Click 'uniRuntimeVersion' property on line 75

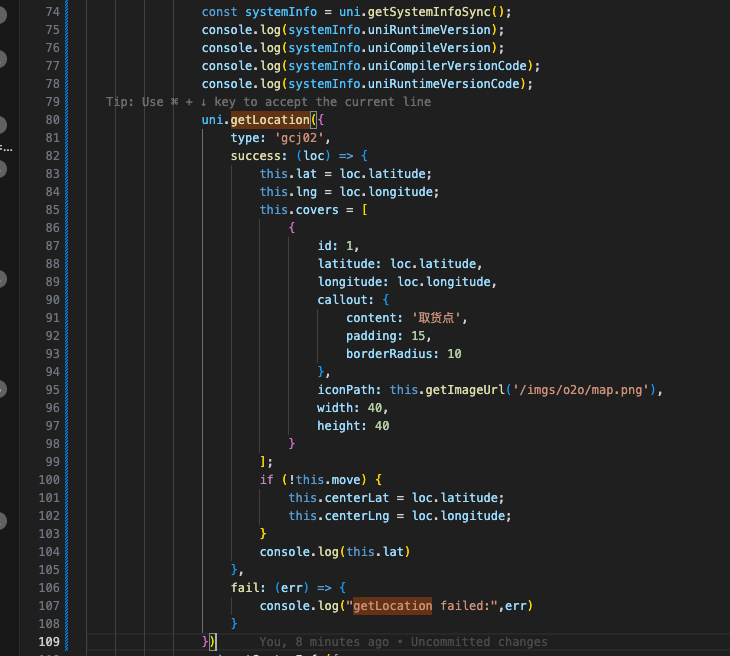429,30
